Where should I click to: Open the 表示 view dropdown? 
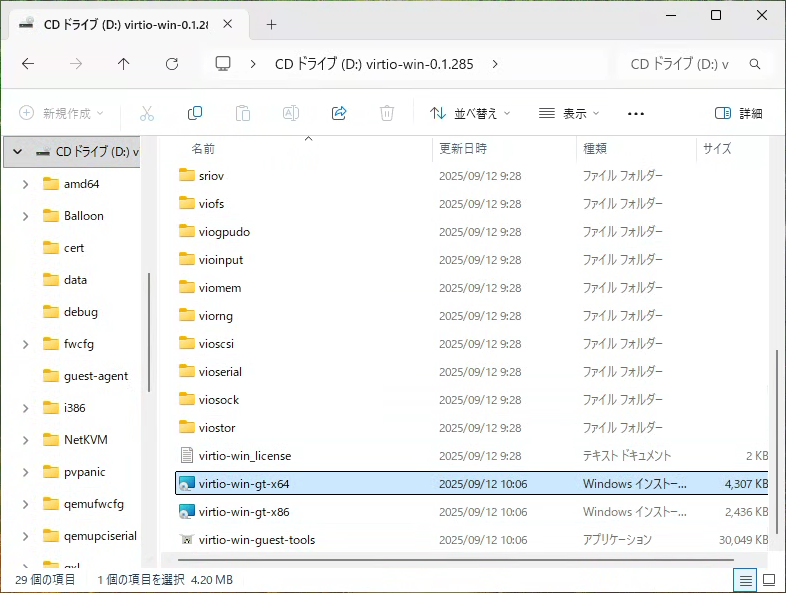click(x=569, y=113)
